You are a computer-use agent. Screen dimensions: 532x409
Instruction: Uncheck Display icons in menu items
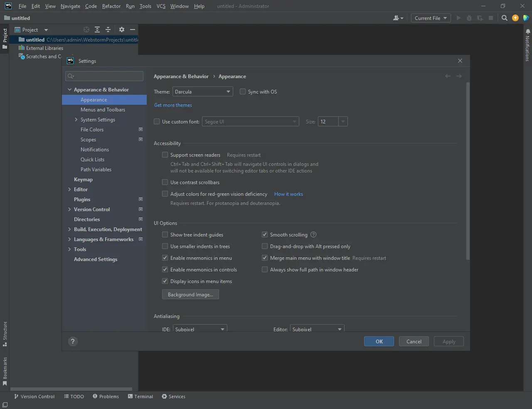coord(165,281)
